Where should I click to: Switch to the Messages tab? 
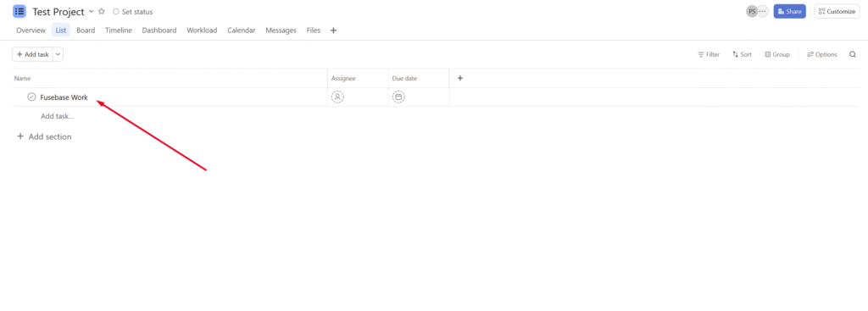281,31
